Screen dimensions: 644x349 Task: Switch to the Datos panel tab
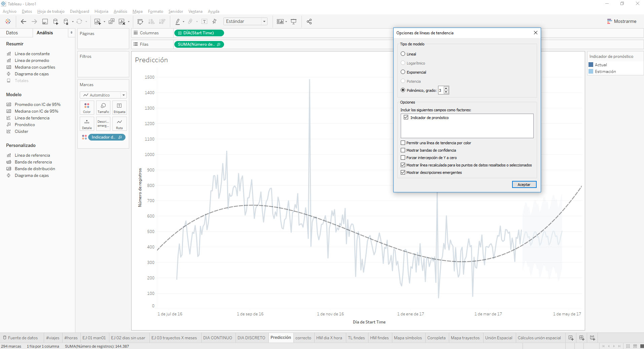[x=12, y=33]
